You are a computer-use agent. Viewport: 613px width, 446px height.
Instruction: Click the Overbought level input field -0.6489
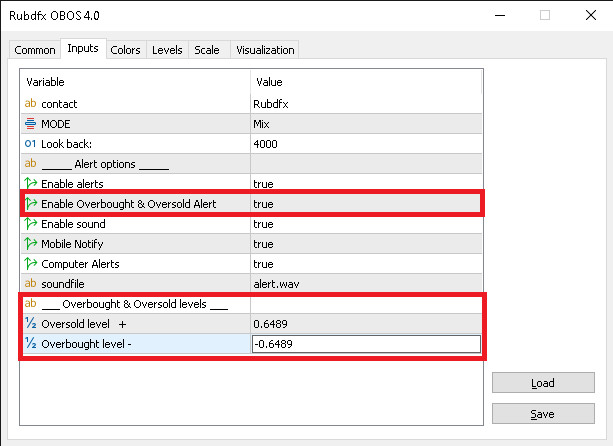pyautogui.click(x=366, y=344)
